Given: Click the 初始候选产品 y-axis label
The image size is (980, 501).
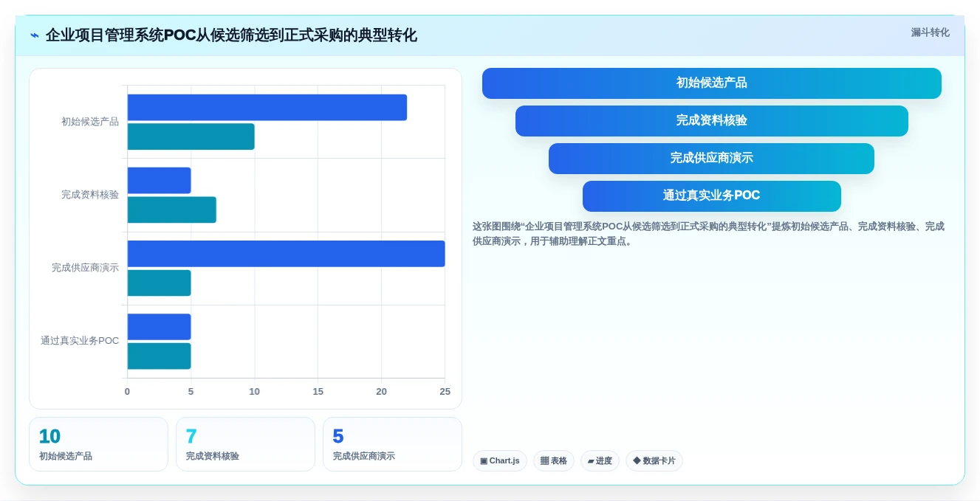Looking at the screenshot, I should tap(90, 122).
